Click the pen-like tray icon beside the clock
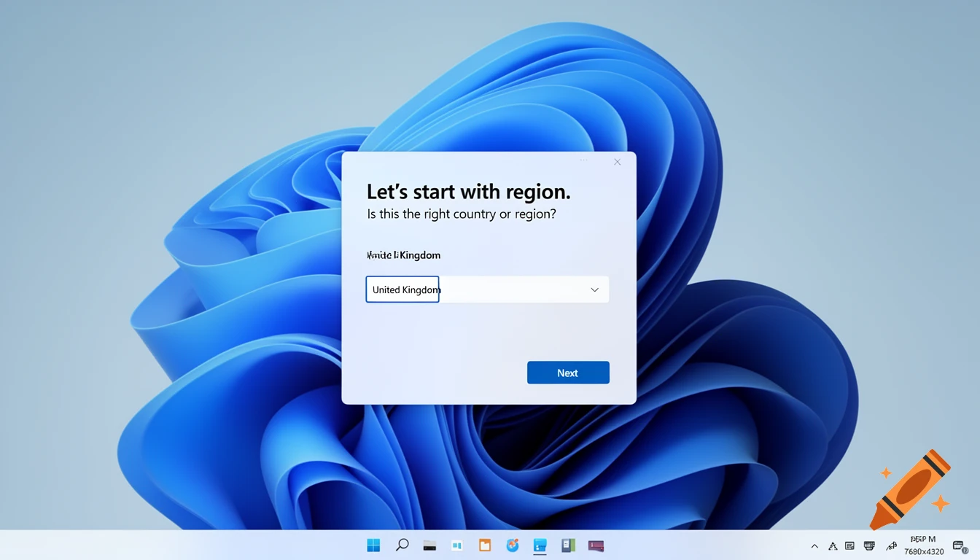 click(891, 545)
